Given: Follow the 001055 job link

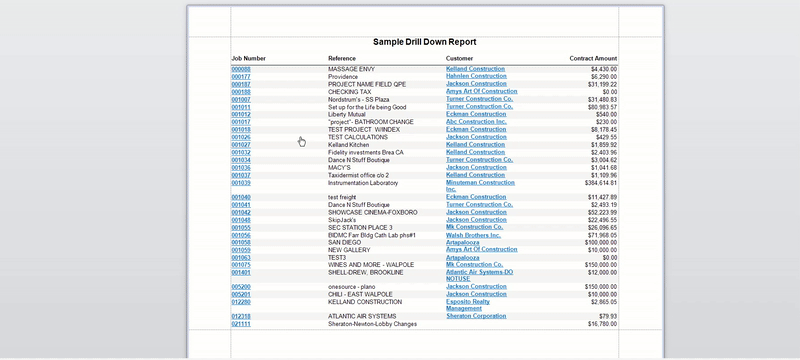Looking at the screenshot, I should [241, 228].
